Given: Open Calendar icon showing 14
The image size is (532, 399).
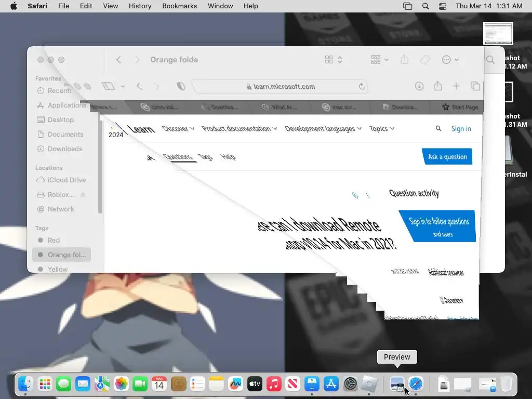Looking at the screenshot, I should click(x=159, y=384).
